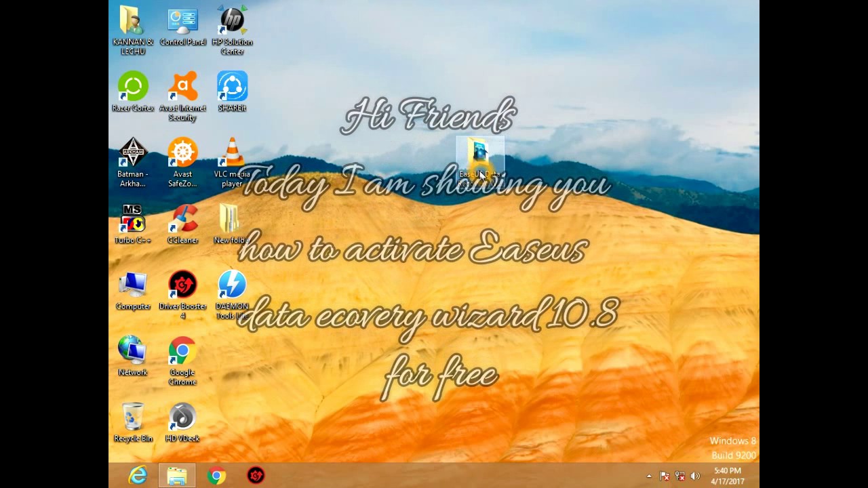Viewport: 868px width, 488px height.
Task: Select the DAEMON Tools Lite shortcut
Action: 232,295
